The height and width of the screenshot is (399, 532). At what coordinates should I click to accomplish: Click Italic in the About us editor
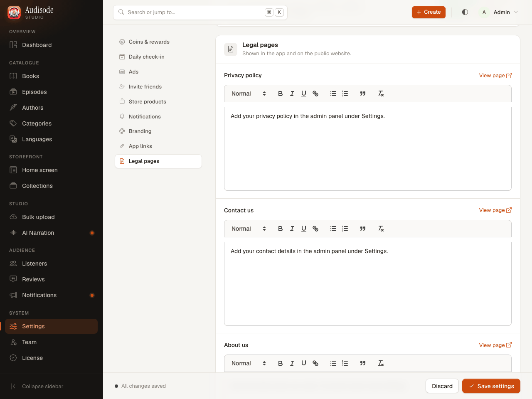(x=292, y=363)
